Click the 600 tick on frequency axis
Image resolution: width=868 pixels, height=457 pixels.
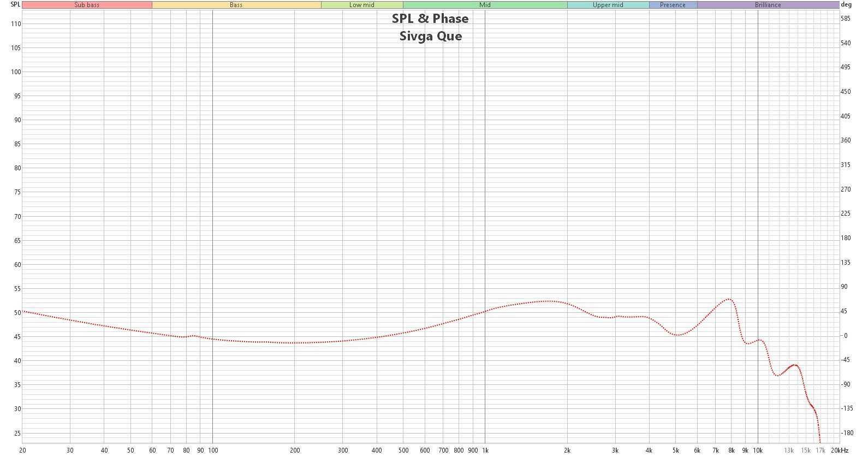pos(425,450)
